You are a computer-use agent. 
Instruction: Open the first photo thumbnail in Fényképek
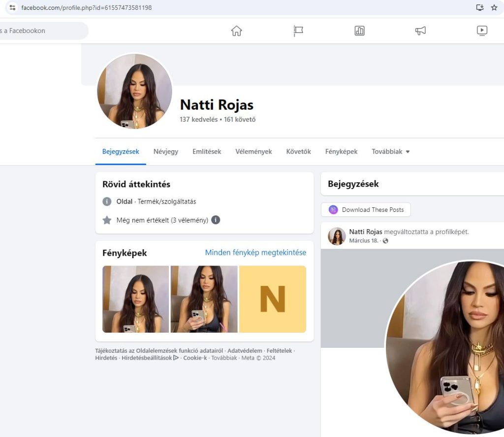coord(136,299)
